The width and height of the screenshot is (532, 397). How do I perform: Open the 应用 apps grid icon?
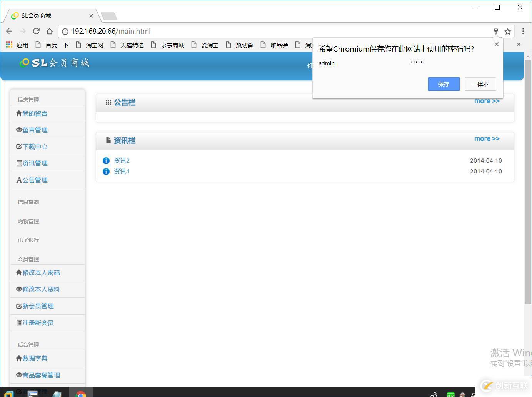coord(8,45)
